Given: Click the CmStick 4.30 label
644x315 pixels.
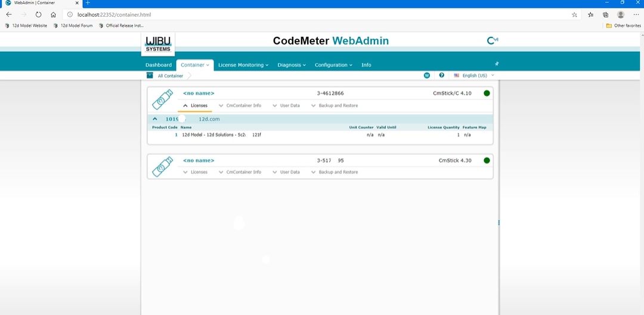Looking at the screenshot, I should coord(455,160).
